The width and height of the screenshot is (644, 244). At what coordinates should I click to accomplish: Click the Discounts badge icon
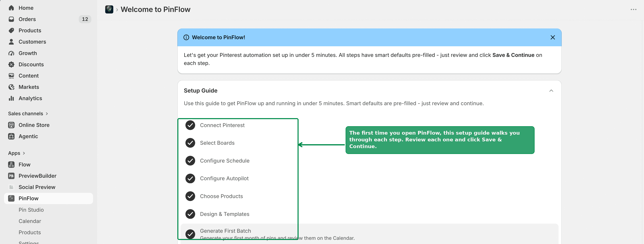(x=11, y=64)
